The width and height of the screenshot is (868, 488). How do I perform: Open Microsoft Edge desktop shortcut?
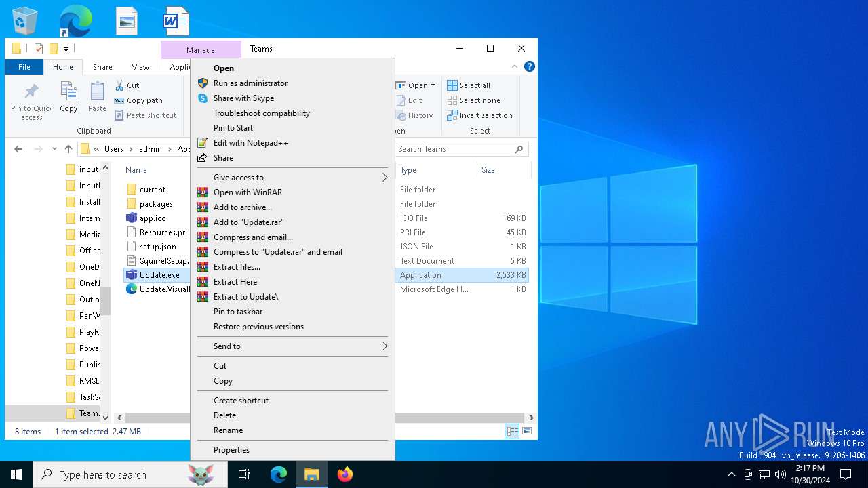click(x=75, y=21)
